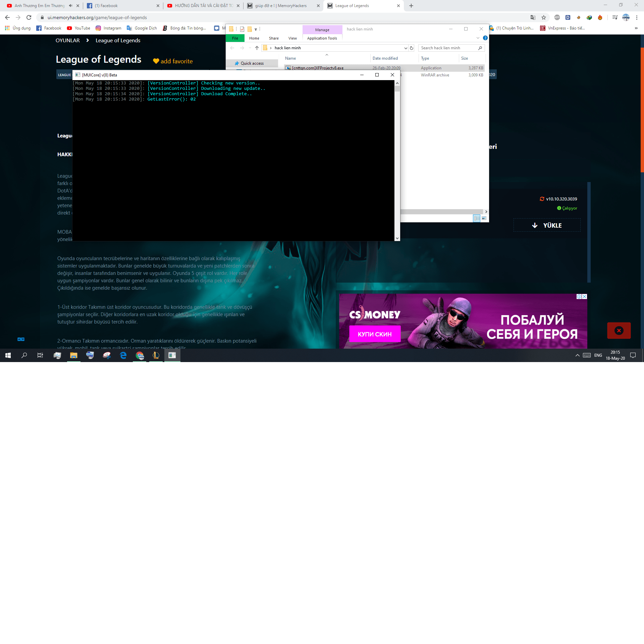Viewport: 644px width, 644px height.
Task: Click the YÜKLE download button
Action: [547, 225]
